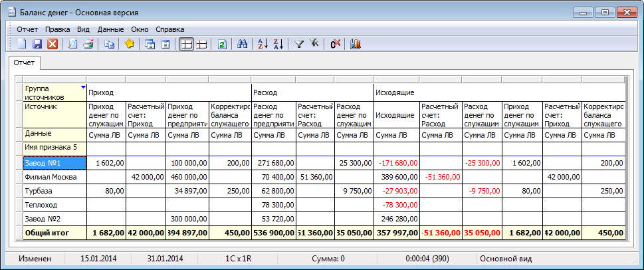Sort descending with the Z-A icon
Image resolution: width=644 pixels, height=270 pixels.
pyautogui.click(x=278, y=44)
